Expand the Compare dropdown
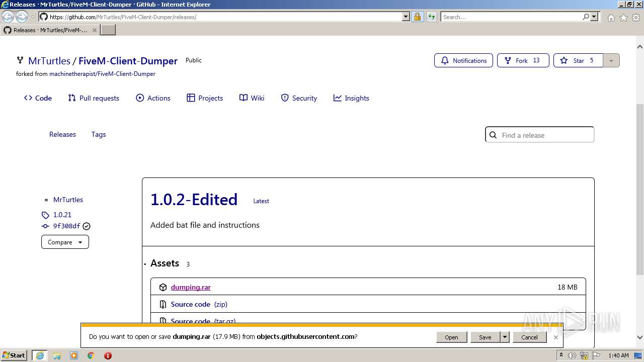644x362 pixels. (65, 242)
